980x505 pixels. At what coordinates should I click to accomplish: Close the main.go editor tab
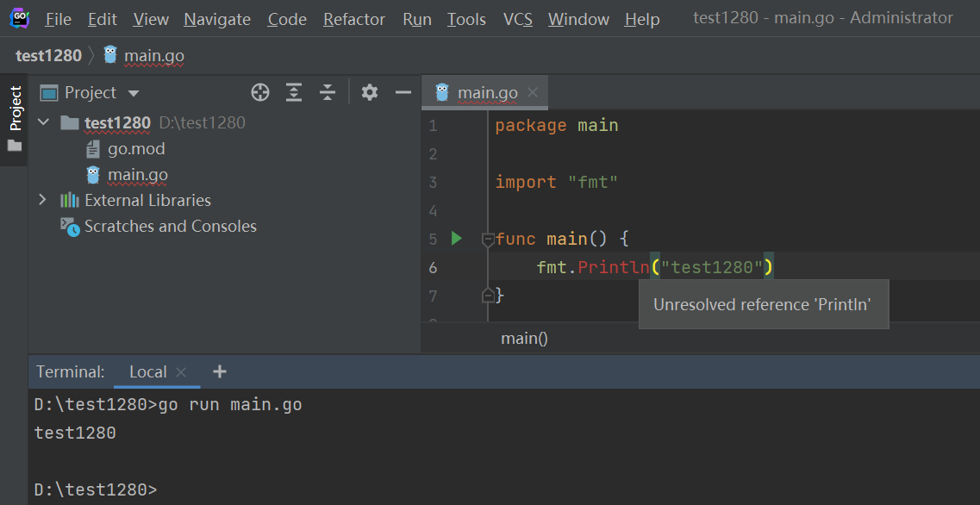coord(533,92)
